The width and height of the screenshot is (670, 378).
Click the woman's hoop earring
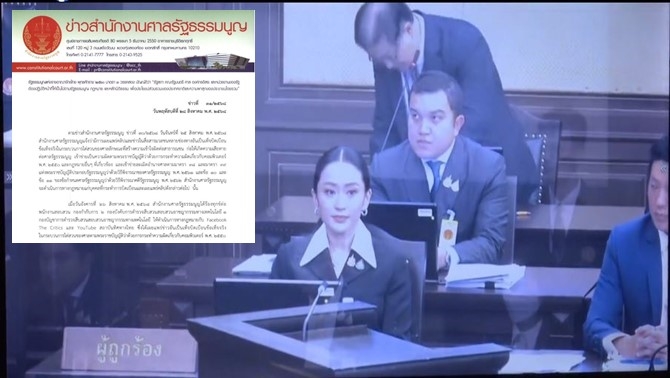point(364,212)
